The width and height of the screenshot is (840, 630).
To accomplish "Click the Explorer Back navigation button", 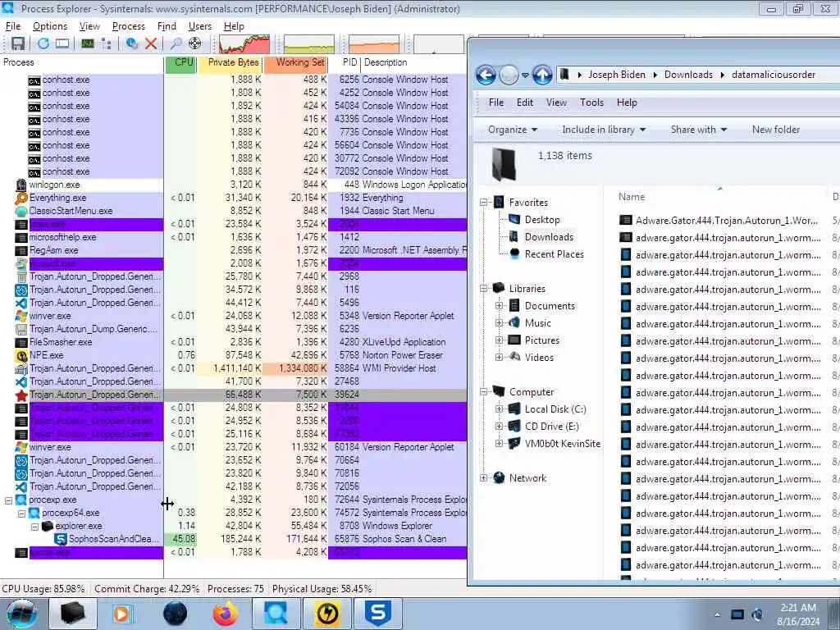I will [486, 75].
